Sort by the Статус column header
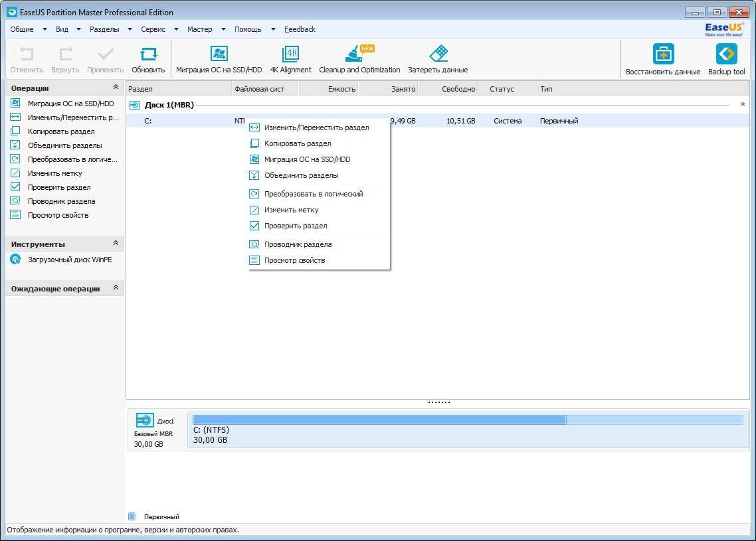The width and height of the screenshot is (756, 541). [x=508, y=89]
